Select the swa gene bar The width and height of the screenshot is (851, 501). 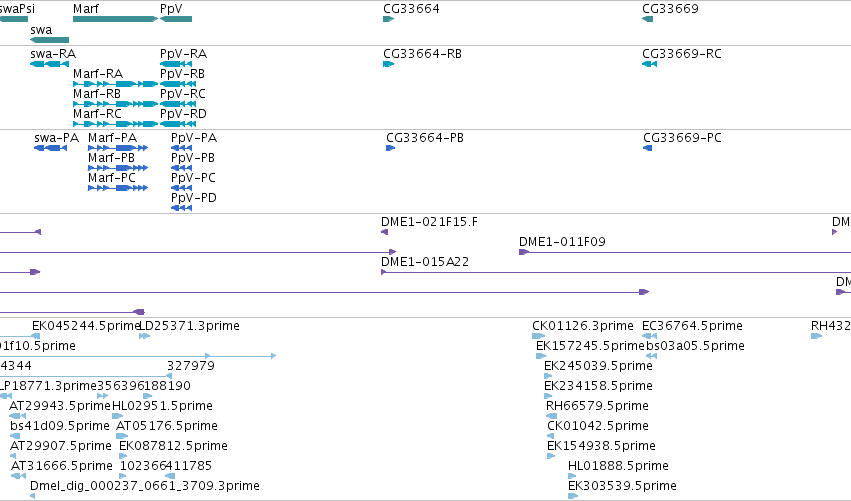[x=49, y=40]
